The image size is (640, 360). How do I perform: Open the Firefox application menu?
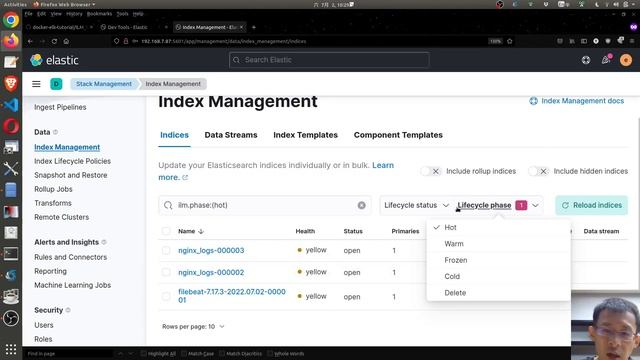pyautogui.click(x=632, y=41)
